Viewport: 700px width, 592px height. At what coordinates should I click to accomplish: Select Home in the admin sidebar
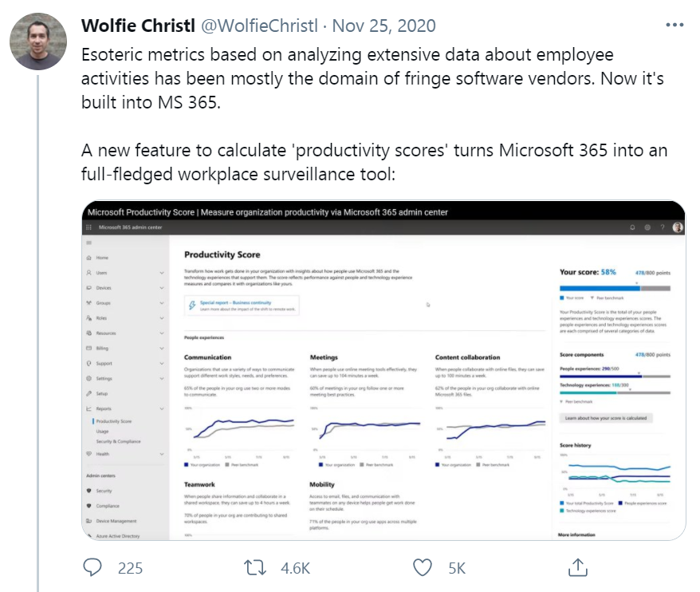(x=102, y=258)
